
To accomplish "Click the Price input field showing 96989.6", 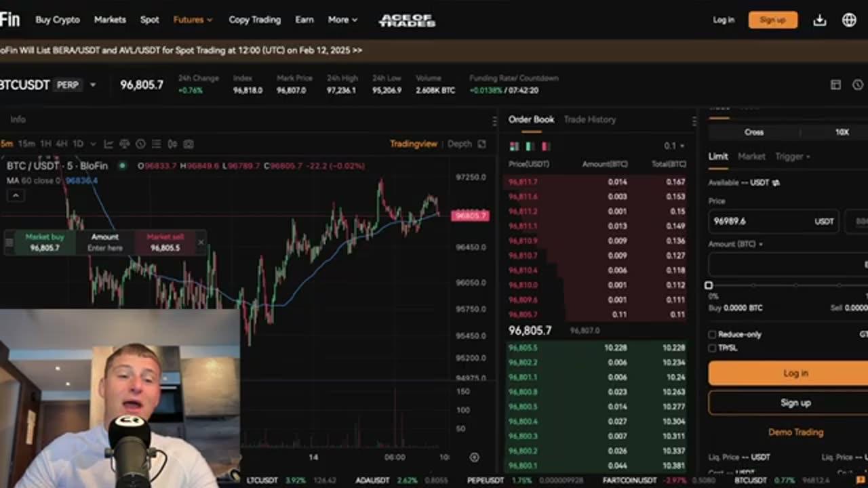I will 774,222.
